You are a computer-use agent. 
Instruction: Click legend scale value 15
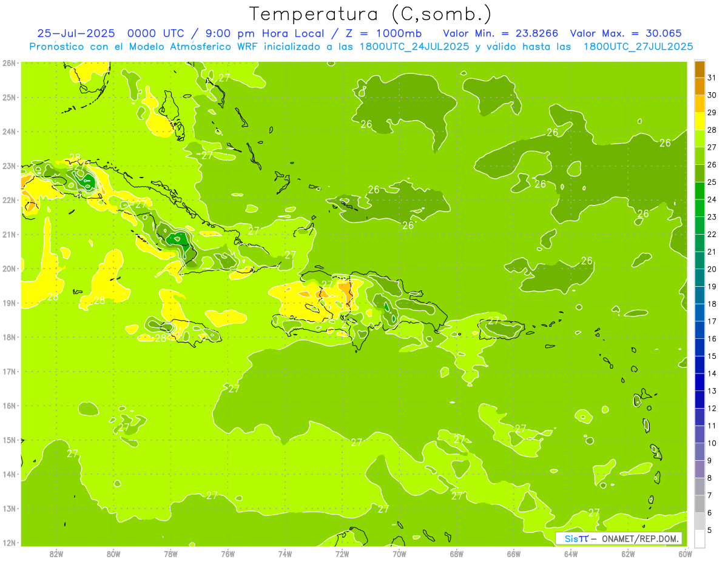pos(712,356)
